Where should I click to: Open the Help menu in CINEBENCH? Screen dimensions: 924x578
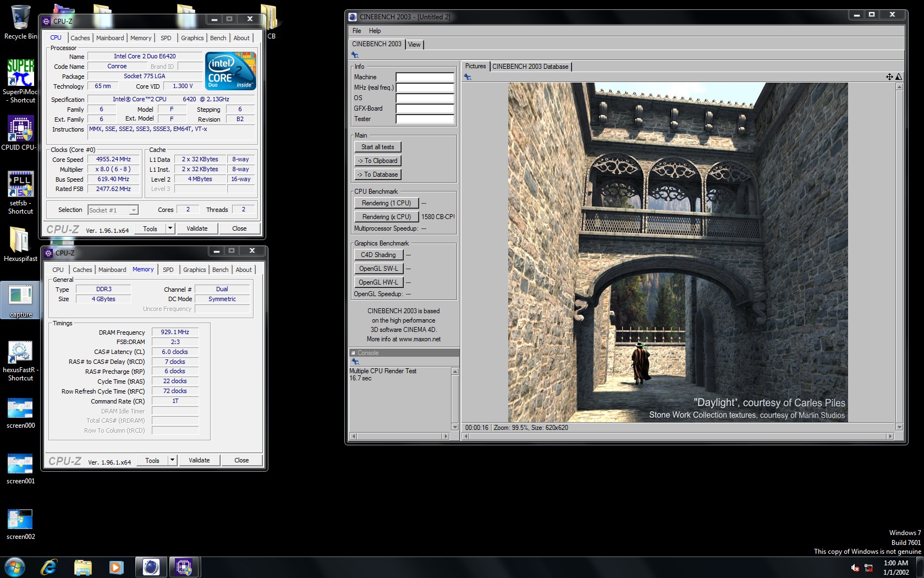(x=375, y=31)
